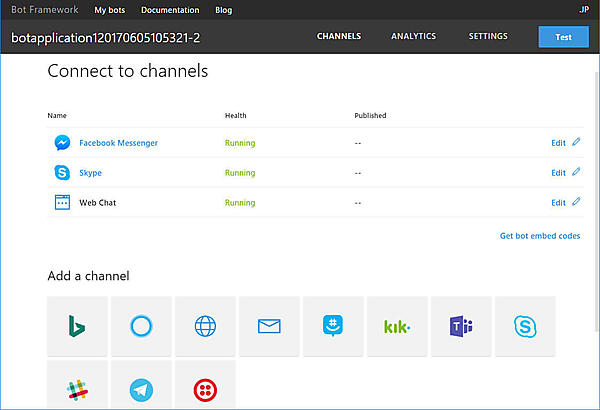Add the Email channel
Viewport: 600px width, 410px height.
coord(269,326)
